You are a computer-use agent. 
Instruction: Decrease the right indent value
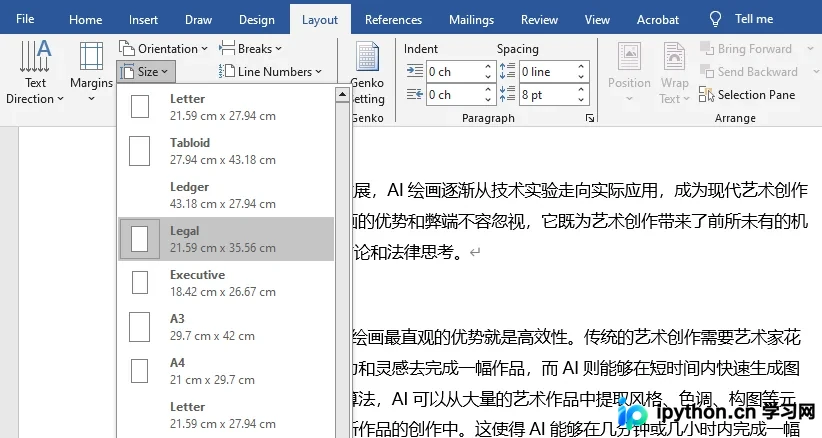pyautogui.click(x=488, y=100)
